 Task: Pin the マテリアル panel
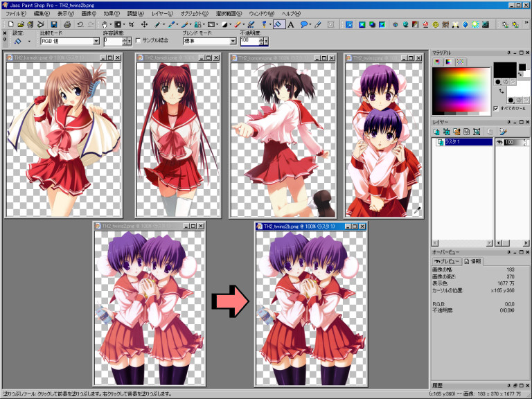(509, 53)
